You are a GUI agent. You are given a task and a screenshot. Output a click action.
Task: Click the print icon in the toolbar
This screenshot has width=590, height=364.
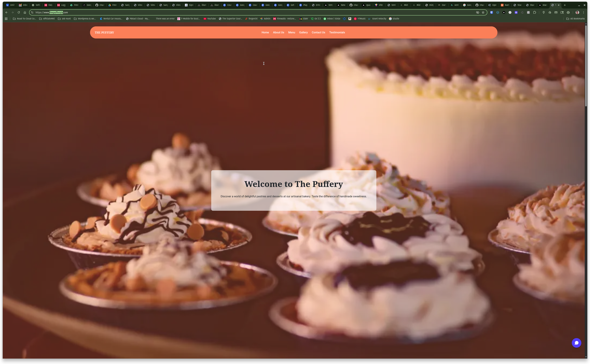pos(568,12)
